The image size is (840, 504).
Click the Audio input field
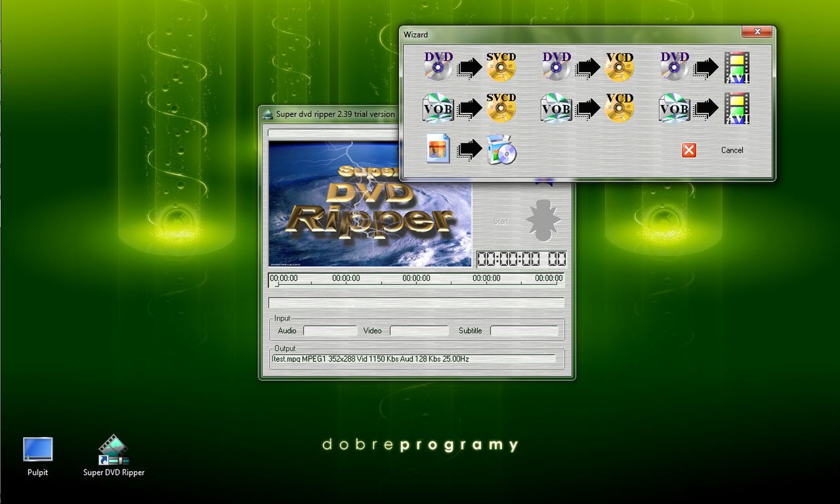[x=330, y=331]
